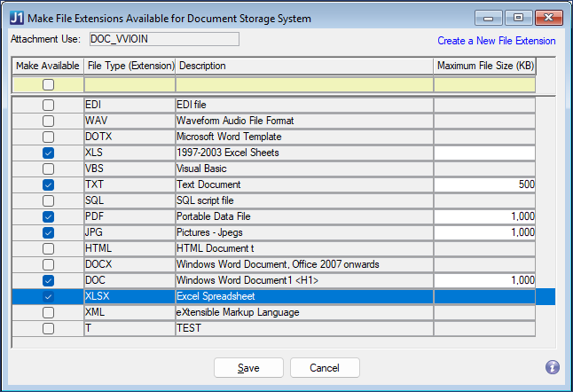Image resolution: width=573 pixels, height=392 pixels.
Task: Click the Maximum File Size filter field
Action: 484,85
